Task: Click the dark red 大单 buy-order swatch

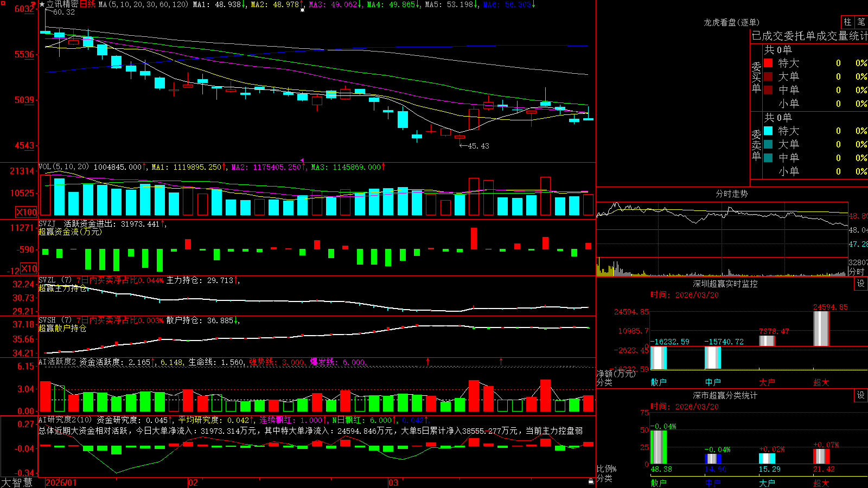Action: pyautogui.click(x=768, y=76)
